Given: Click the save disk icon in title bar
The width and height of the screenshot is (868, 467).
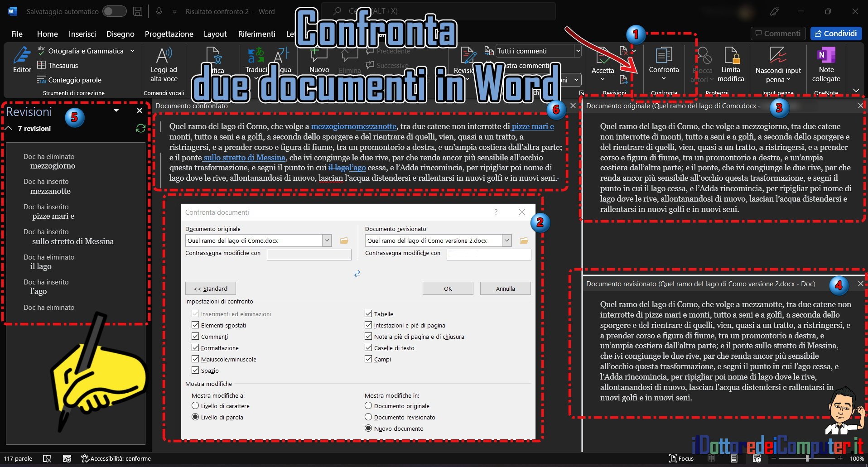Looking at the screenshot, I should point(138,11).
